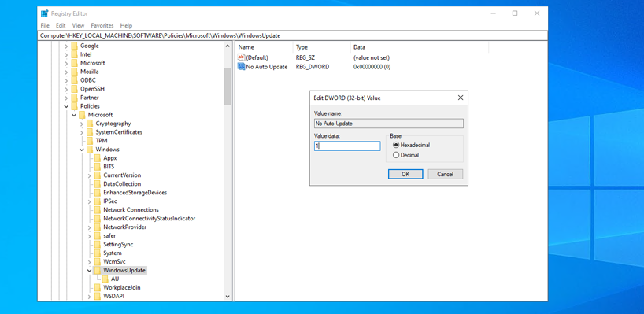Screen dimensions: 644x314
Task: Cancel the Edit DWORD dialog
Action: pyautogui.click(x=446, y=174)
